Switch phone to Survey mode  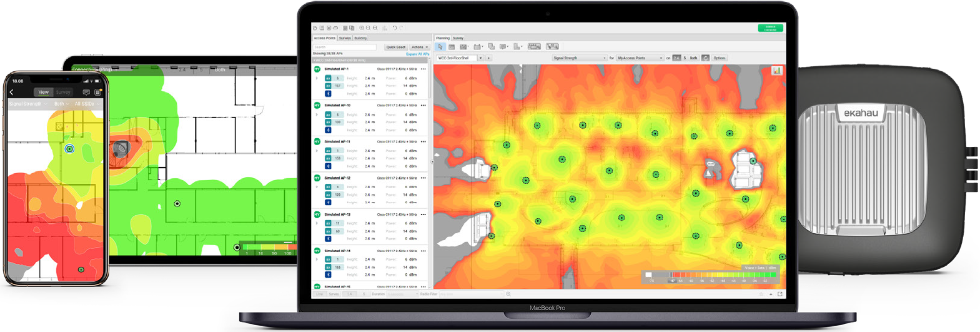point(63,92)
